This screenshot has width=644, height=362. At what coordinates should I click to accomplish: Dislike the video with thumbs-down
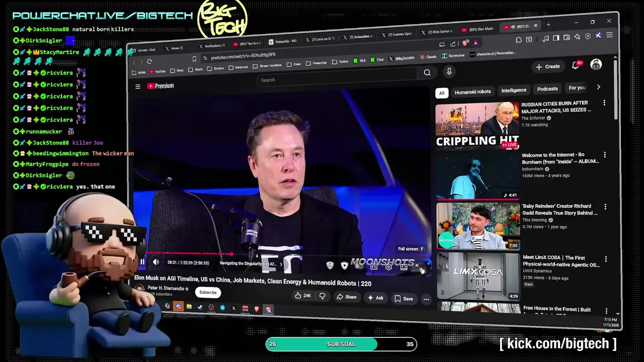point(323,296)
